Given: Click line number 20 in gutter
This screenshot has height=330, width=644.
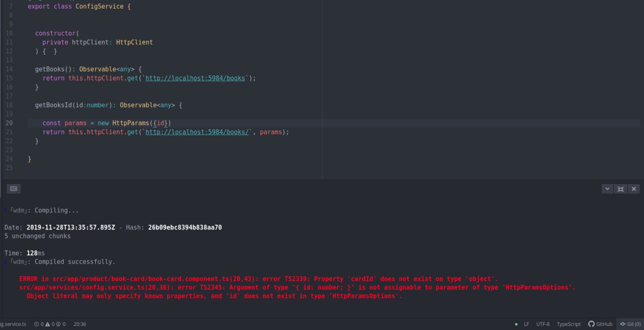Looking at the screenshot, I should point(9,123).
